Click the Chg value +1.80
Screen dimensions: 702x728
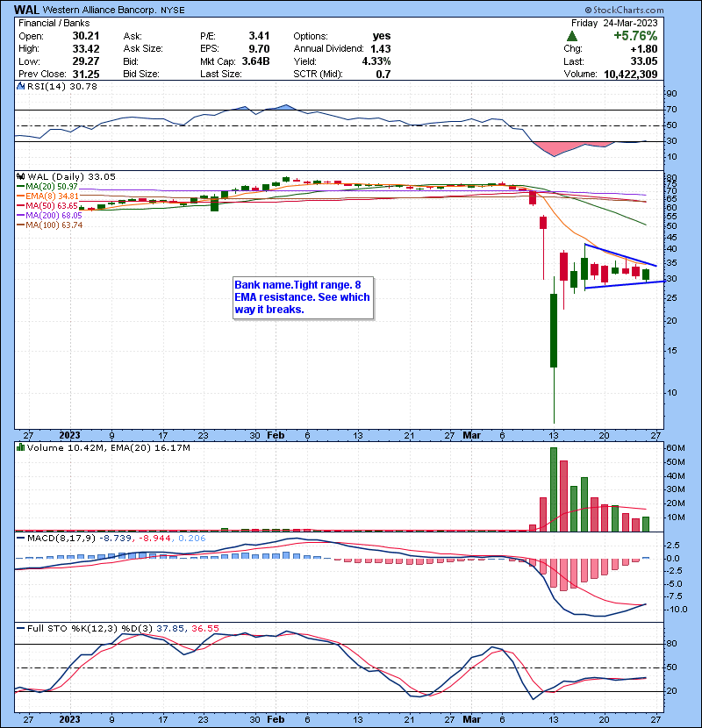coord(644,49)
